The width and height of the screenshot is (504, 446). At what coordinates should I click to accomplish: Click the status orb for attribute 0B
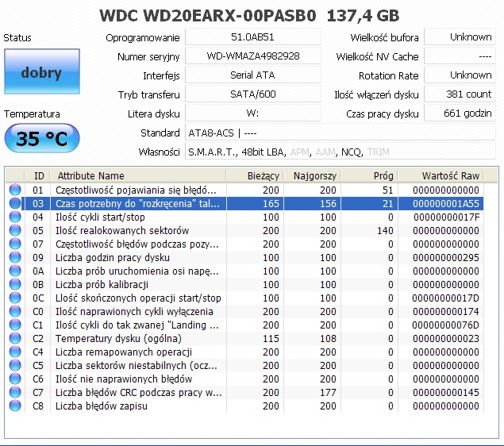coord(15,284)
